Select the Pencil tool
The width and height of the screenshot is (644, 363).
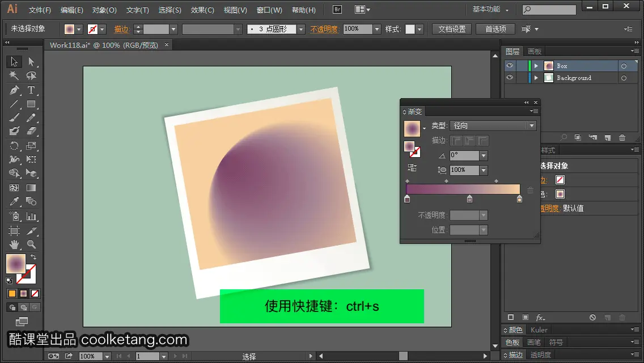point(31,117)
